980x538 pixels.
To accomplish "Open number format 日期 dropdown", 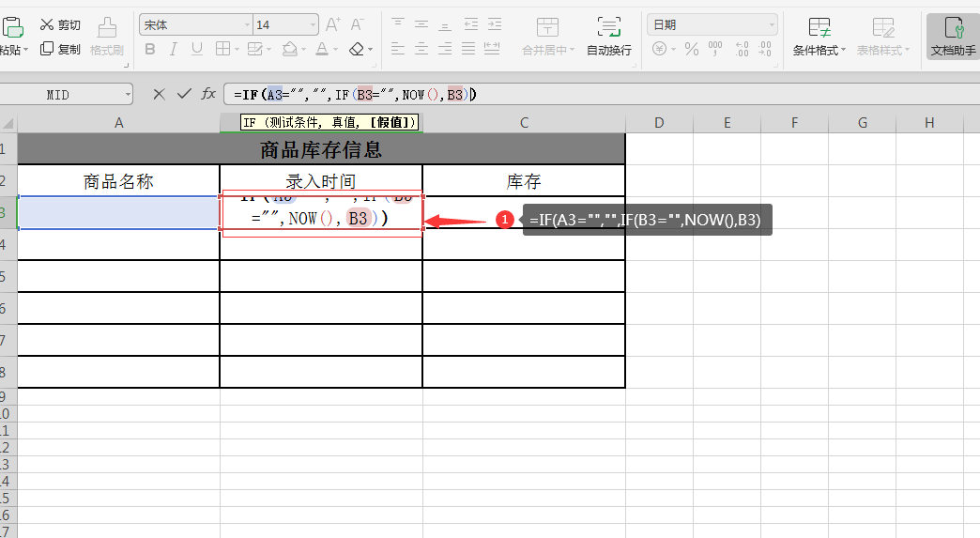I will tap(772, 25).
